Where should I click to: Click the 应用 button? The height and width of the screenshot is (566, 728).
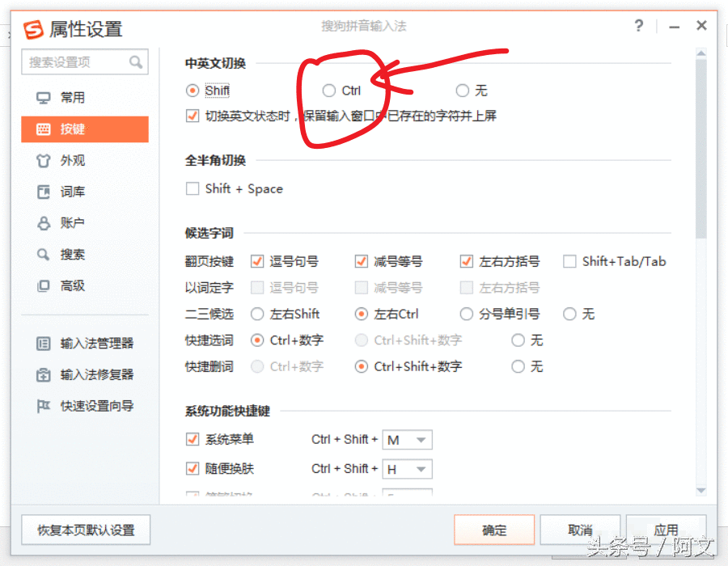tap(667, 530)
